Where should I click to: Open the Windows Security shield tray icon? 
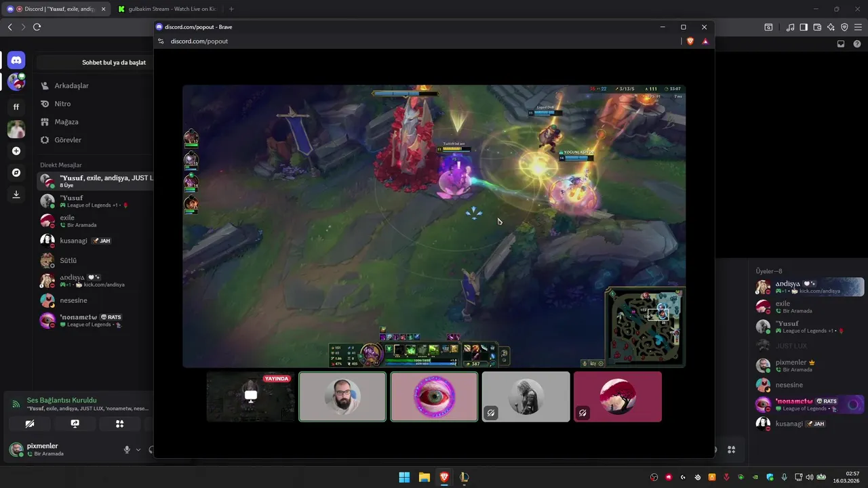(770, 477)
